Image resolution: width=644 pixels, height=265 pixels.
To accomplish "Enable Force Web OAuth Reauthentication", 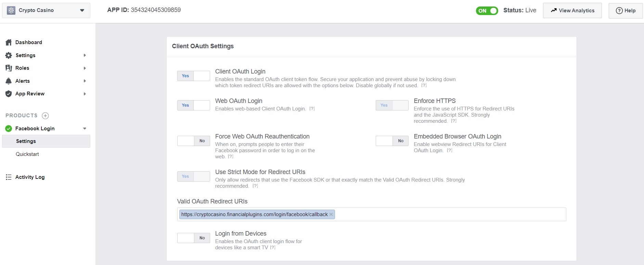I will 193,141.
